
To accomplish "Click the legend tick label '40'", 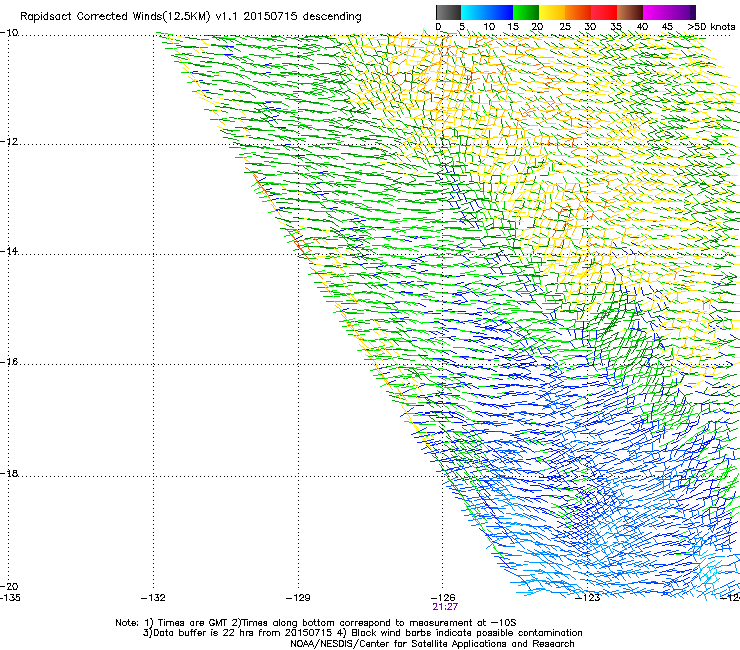I will pyautogui.click(x=642, y=27).
